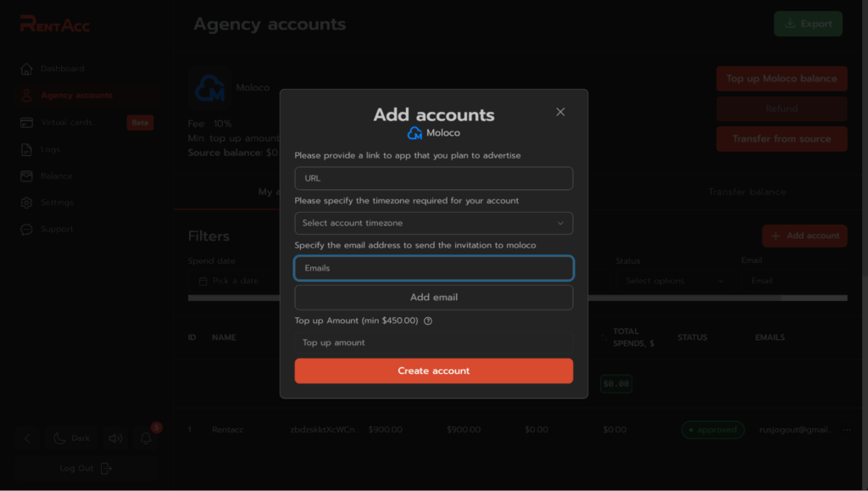Click the approved status badge
The height and width of the screenshot is (491, 868).
712,430
